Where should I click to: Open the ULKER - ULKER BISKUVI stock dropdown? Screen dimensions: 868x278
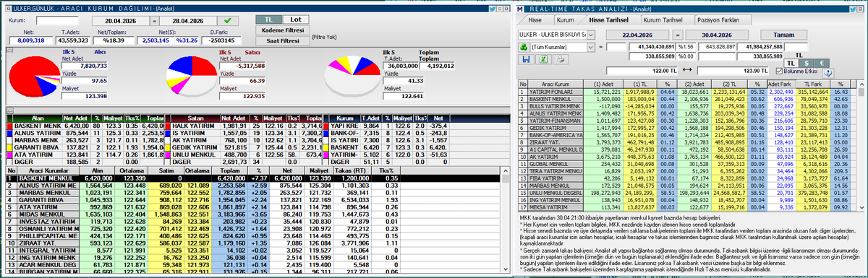pyautogui.click(x=591, y=35)
